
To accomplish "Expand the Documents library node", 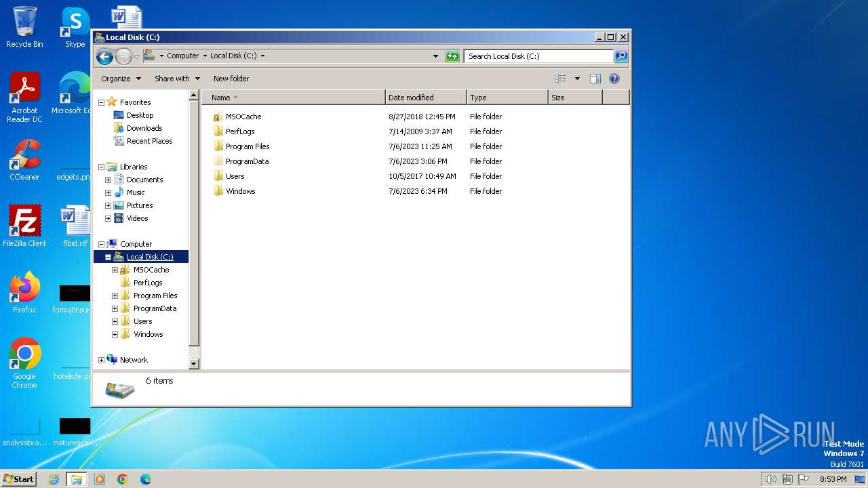I will pos(108,180).
